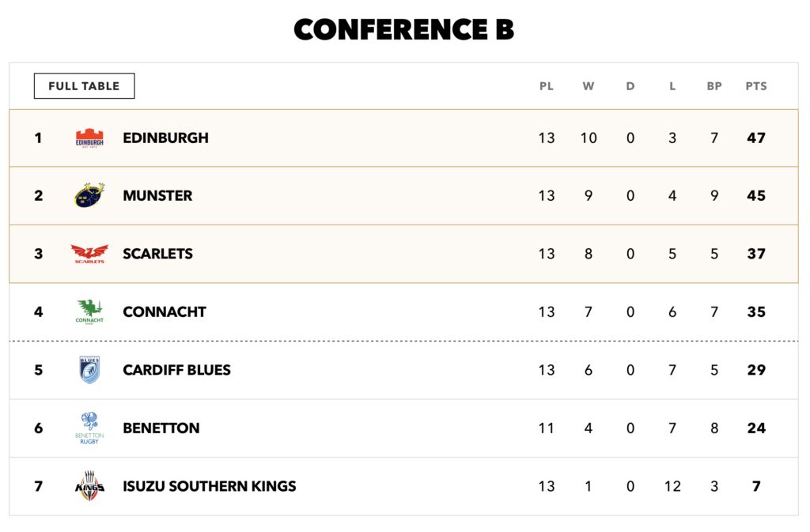This screenshot has height=532, width=810.
Task: Open the Scarlets team link
Action: 157,254
